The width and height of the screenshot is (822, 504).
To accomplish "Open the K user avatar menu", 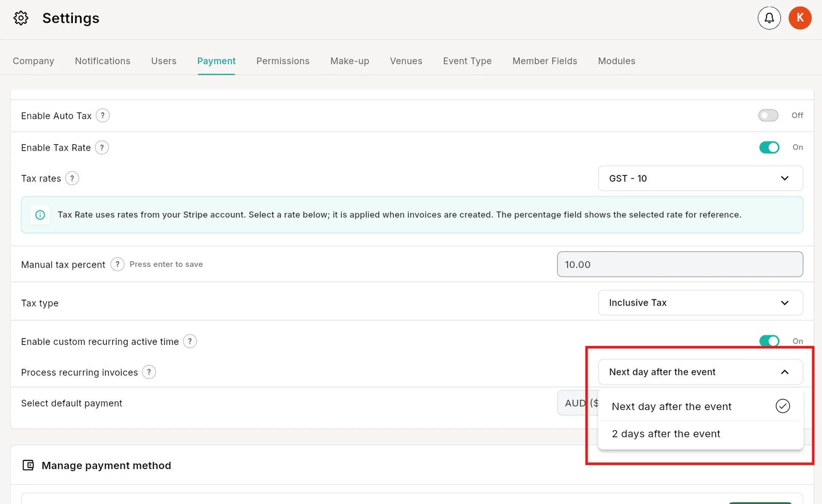I will pos(800,18).
